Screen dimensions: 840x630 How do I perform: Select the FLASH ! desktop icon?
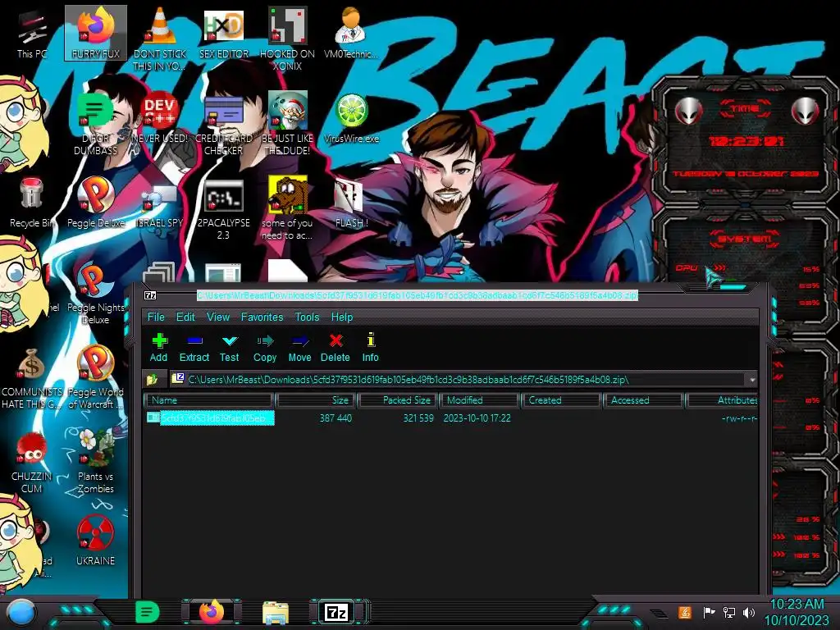pos(351,203)
